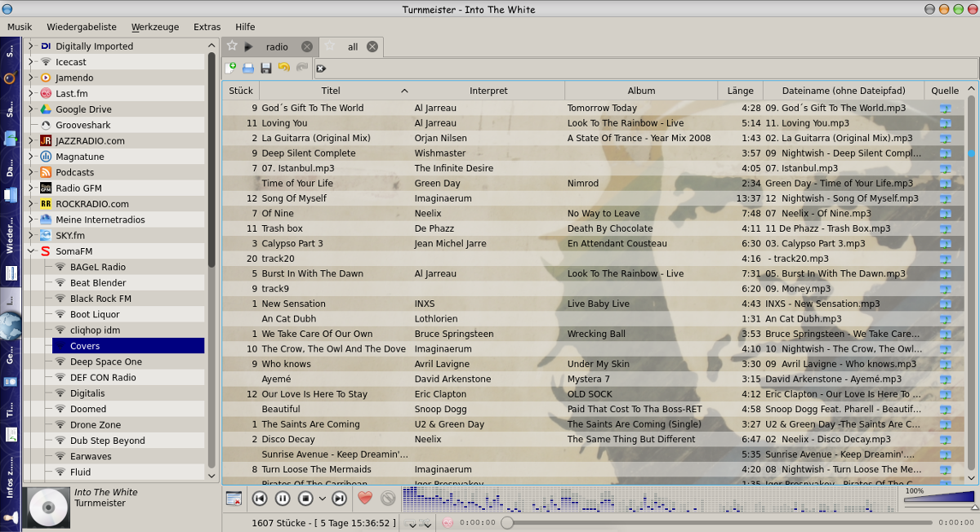Screen dimensions: 980x532
Task: Sort by the Interpret column header
Action: (488, 91)
